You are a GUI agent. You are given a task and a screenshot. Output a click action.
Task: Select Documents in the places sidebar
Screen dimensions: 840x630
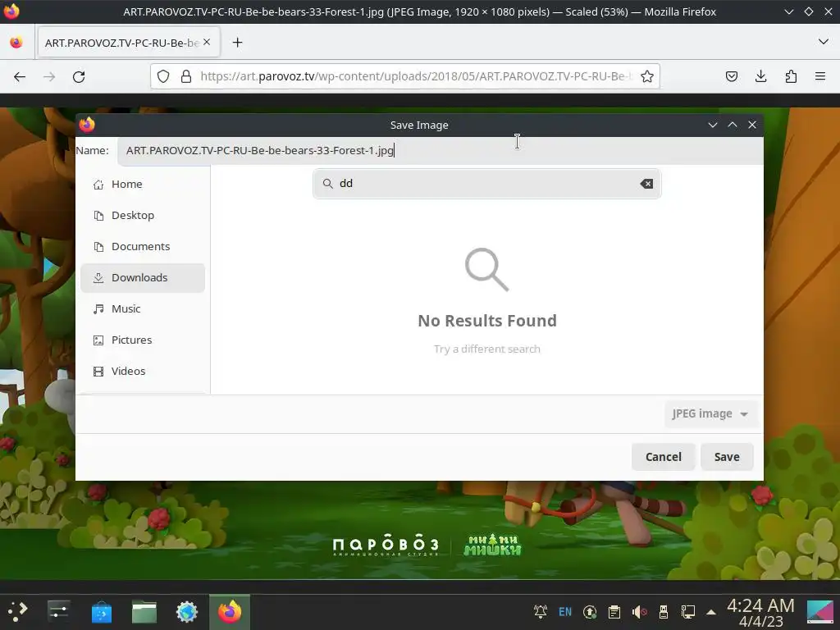pos(143,246)
